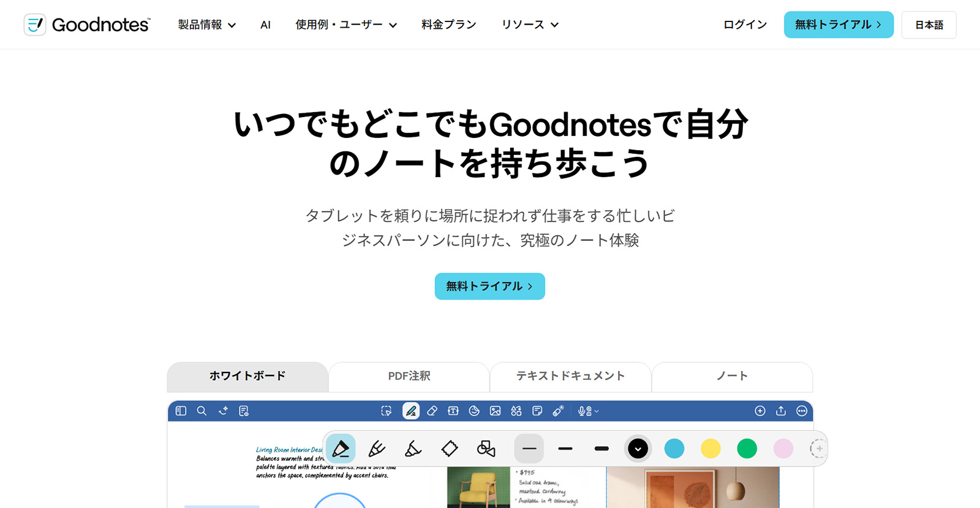Open the black color swatch dropdown
The width and height of the screenshot is (980, 508).
point(638,449)
